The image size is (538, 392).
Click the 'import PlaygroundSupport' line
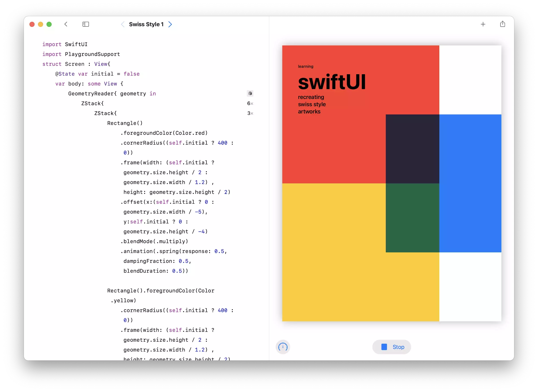81,54
